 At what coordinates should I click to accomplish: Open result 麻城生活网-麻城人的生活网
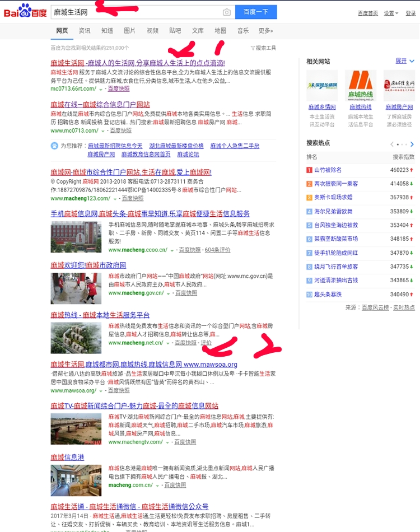coord(138,63)
